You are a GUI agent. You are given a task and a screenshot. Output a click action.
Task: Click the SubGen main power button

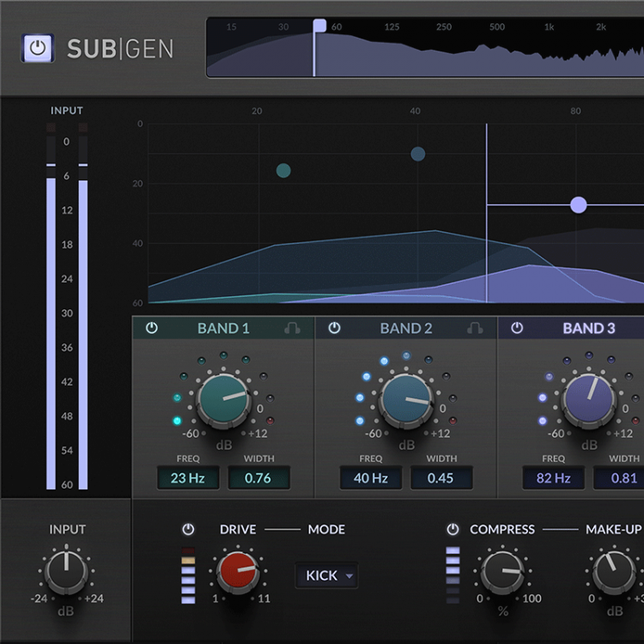[37, 48]
